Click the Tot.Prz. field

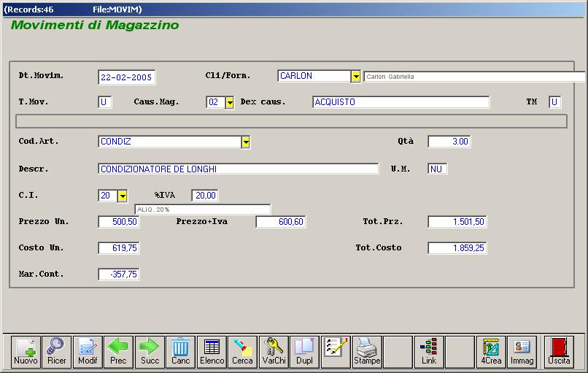[x=457, y=222]
